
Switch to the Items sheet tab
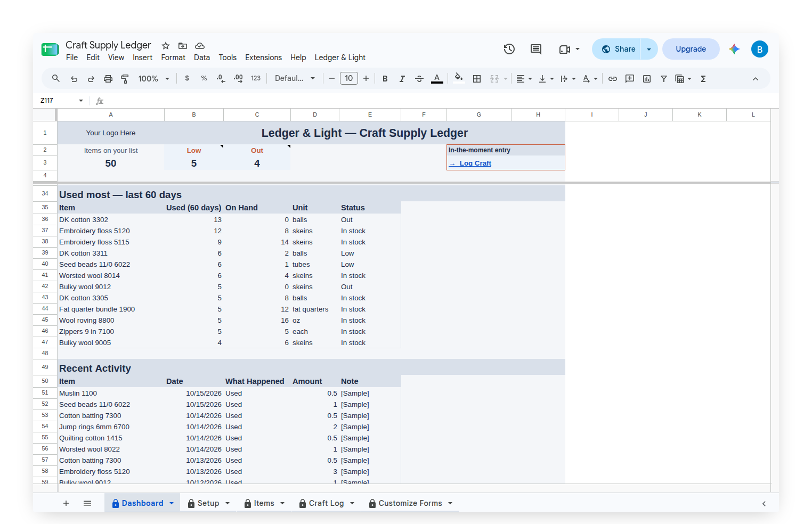coord(264,503)
